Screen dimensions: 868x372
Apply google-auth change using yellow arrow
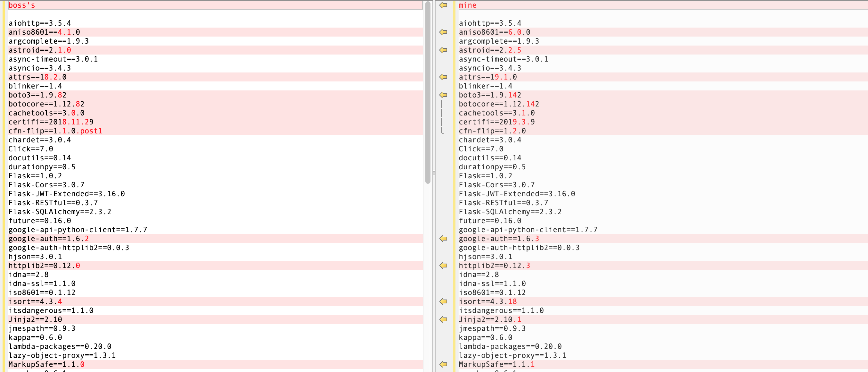443,239
